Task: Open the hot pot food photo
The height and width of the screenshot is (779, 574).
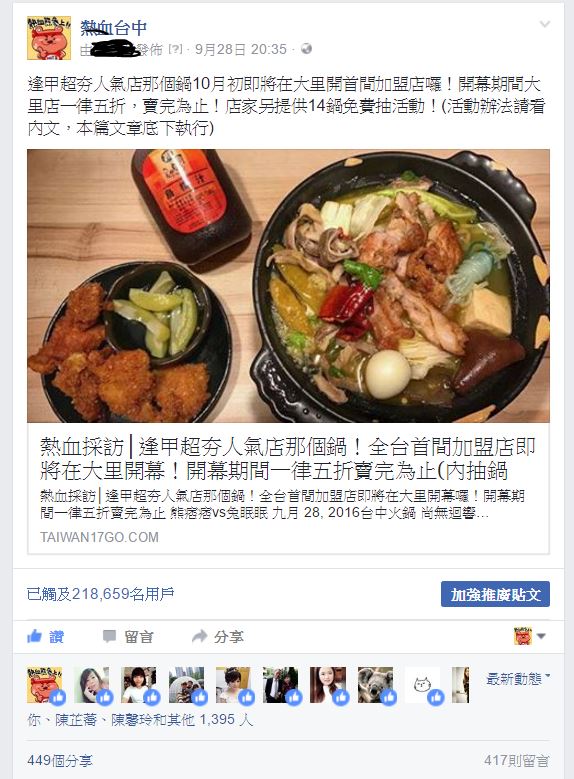Action: click(288, 286)
